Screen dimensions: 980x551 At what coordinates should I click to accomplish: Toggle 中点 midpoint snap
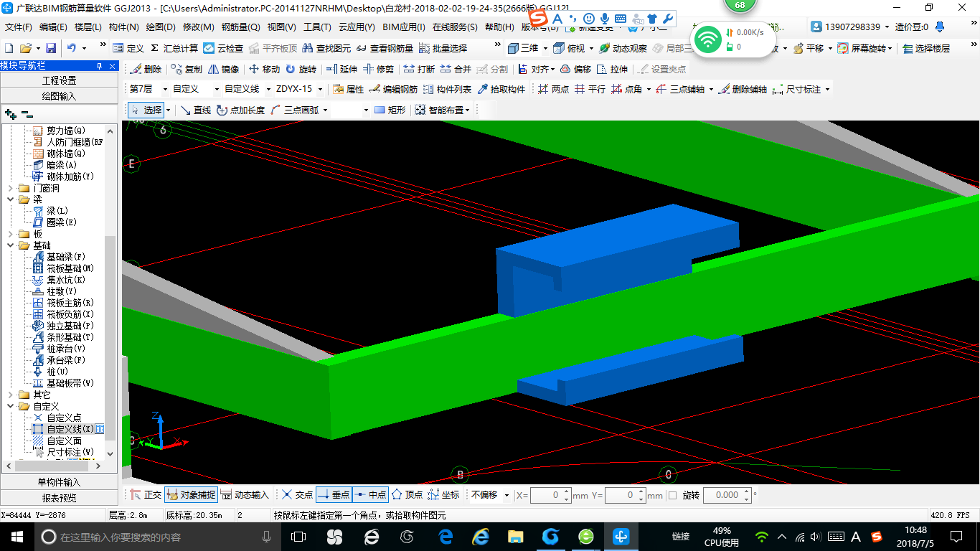pos(370,494)
